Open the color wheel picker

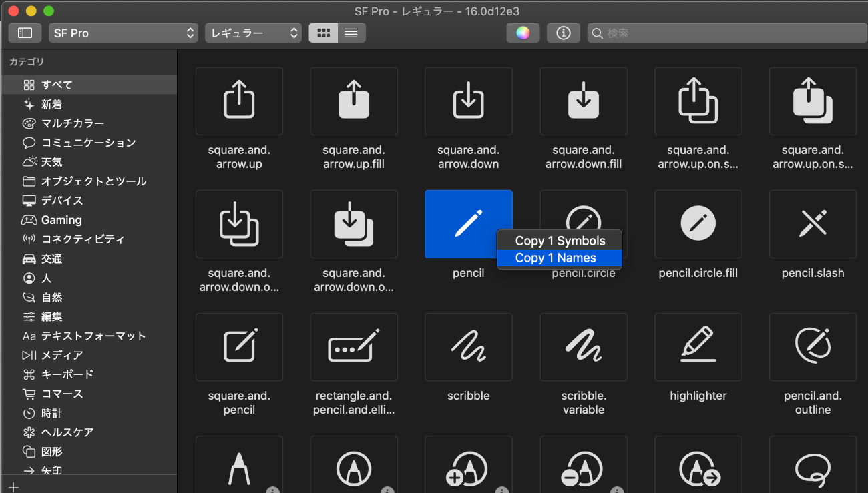tap(523, 33)
